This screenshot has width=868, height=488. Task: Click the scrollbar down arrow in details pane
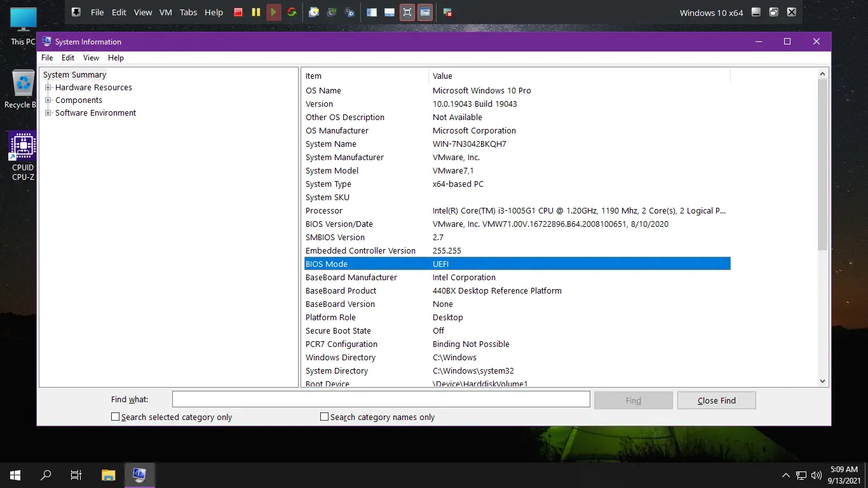(823, 381)
